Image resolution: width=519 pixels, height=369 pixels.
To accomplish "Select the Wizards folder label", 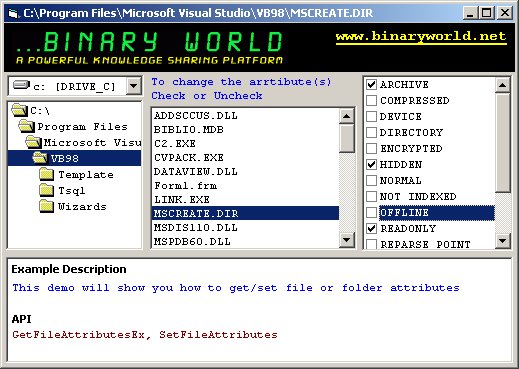I will [82, 207].
